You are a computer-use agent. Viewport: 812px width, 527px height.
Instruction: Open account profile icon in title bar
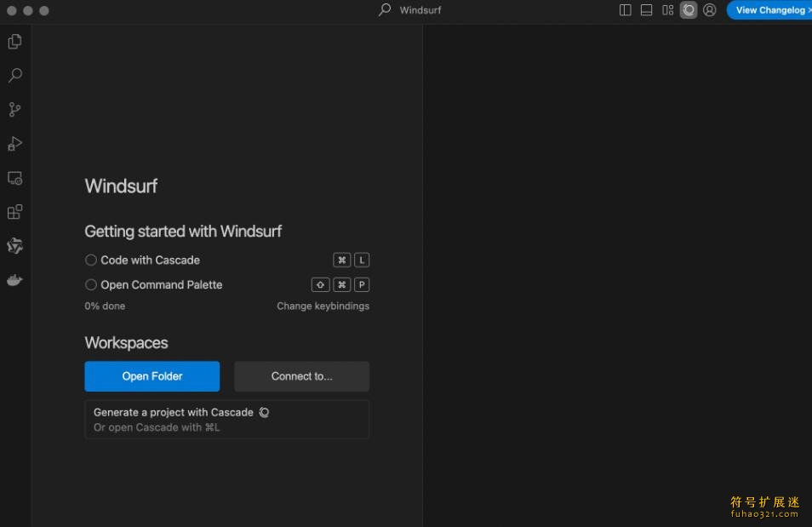click(x=710, y=10)
